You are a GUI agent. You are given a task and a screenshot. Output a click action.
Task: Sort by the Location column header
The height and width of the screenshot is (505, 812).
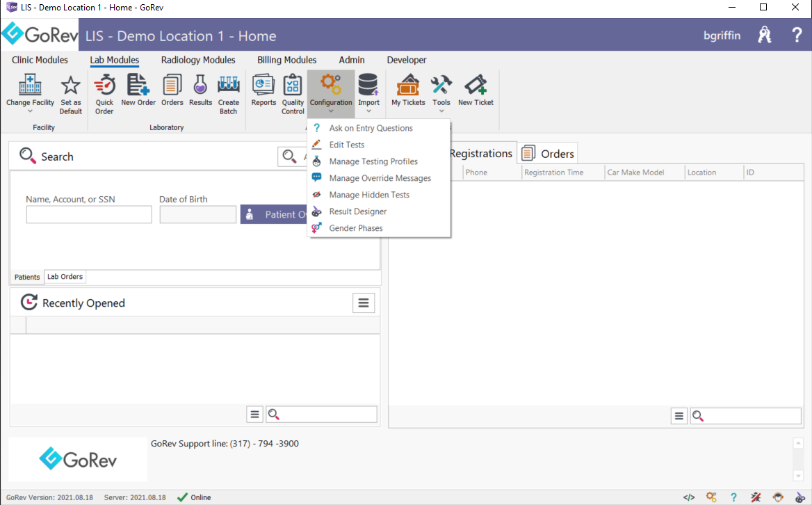pos(714,173)
